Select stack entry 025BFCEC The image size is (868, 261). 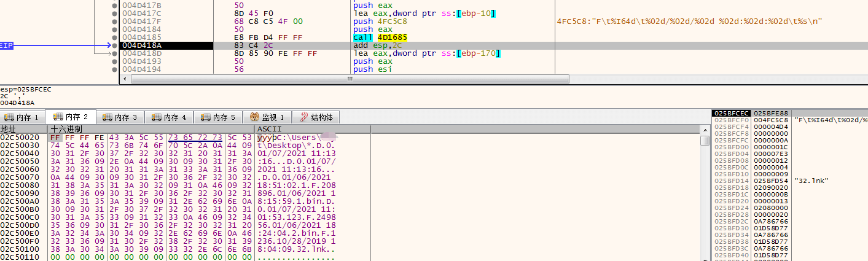(x=730, y=114)
